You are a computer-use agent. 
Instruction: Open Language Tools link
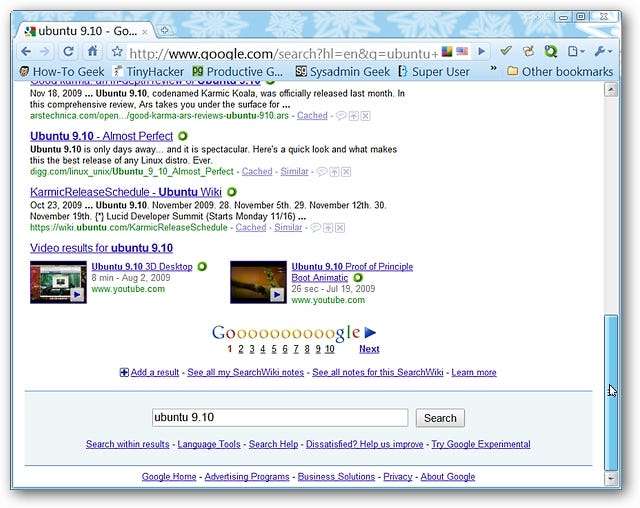(x=209, y=444)
